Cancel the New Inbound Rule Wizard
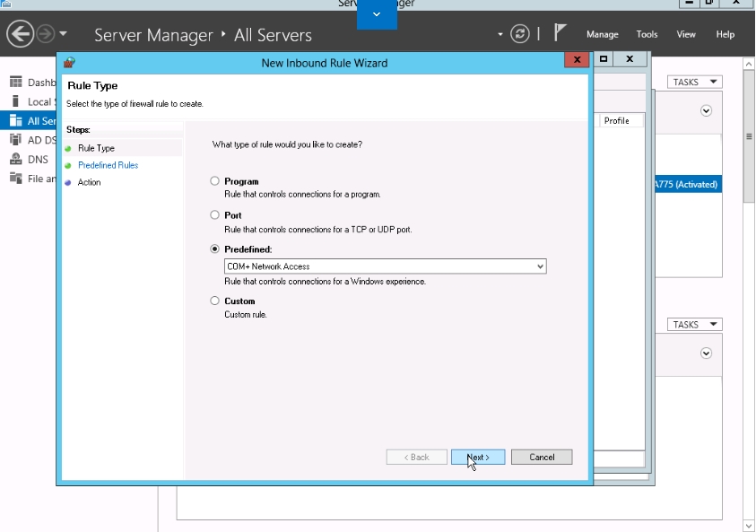Viewport: 756px width, 532px height. pos(542,458)
